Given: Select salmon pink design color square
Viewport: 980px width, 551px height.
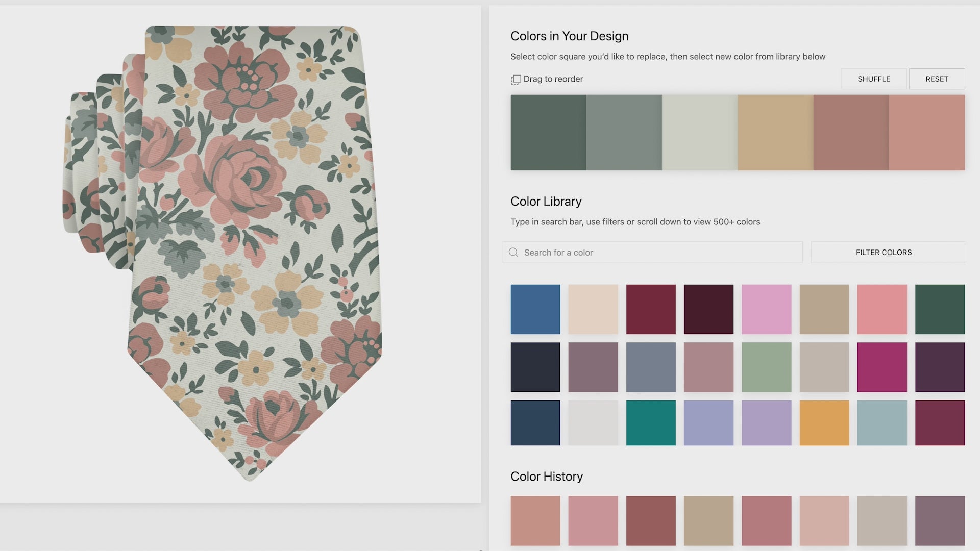Looking at the screenshot, I should pyautogui.click(x=927, y=133).
